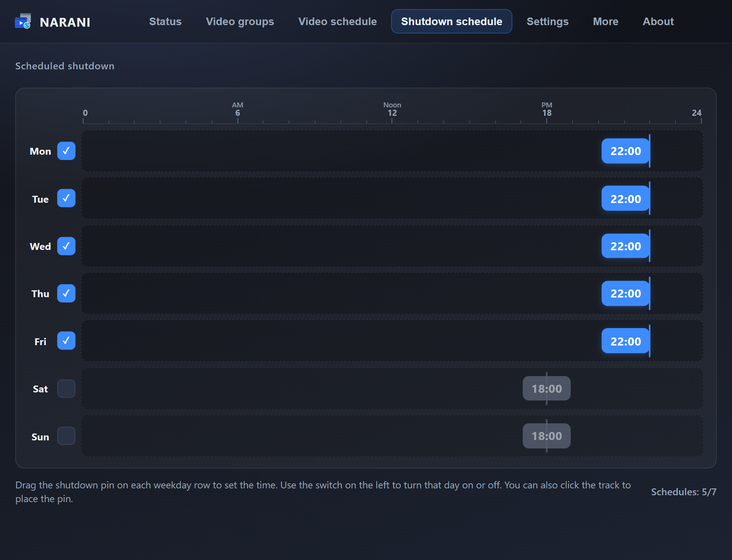Click the Noon 12 ruler marker
Image resolution: width=732 pixels, height=560 pixels.
click(392, 109)
